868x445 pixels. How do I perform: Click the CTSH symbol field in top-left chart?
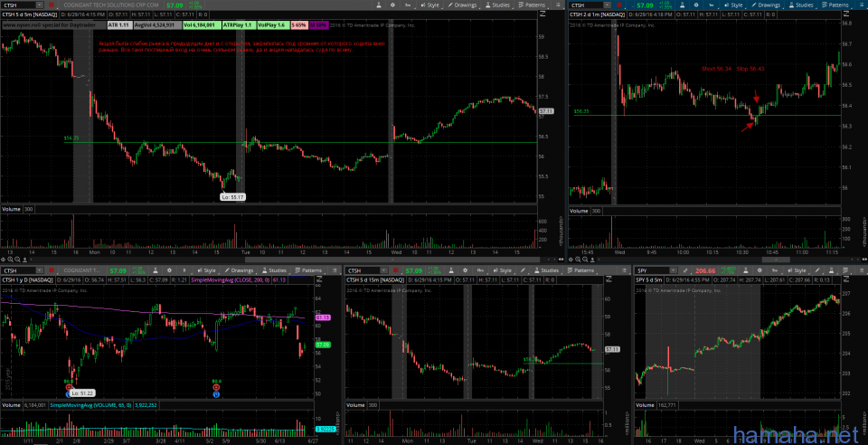[x=18, y=5]
